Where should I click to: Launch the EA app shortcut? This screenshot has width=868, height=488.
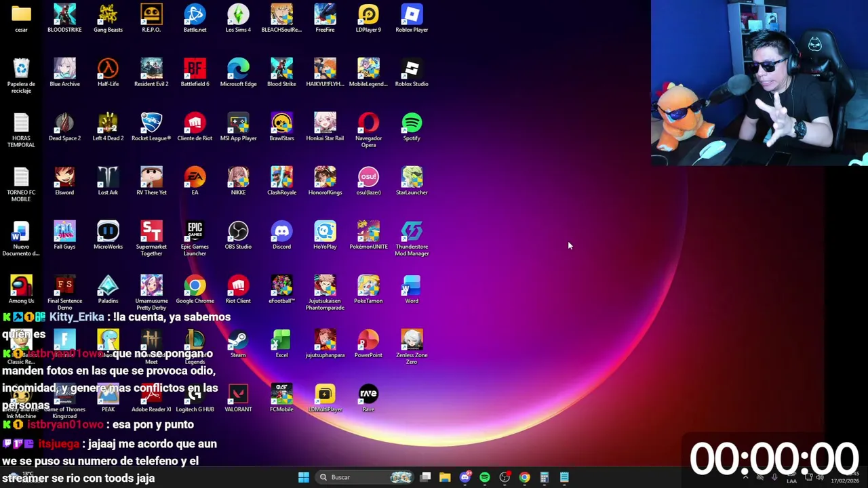point(195,181)
